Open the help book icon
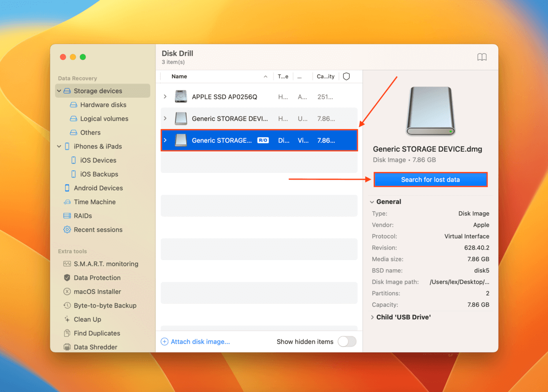This screenshot has width=548, height=392. tap(482, 57)
